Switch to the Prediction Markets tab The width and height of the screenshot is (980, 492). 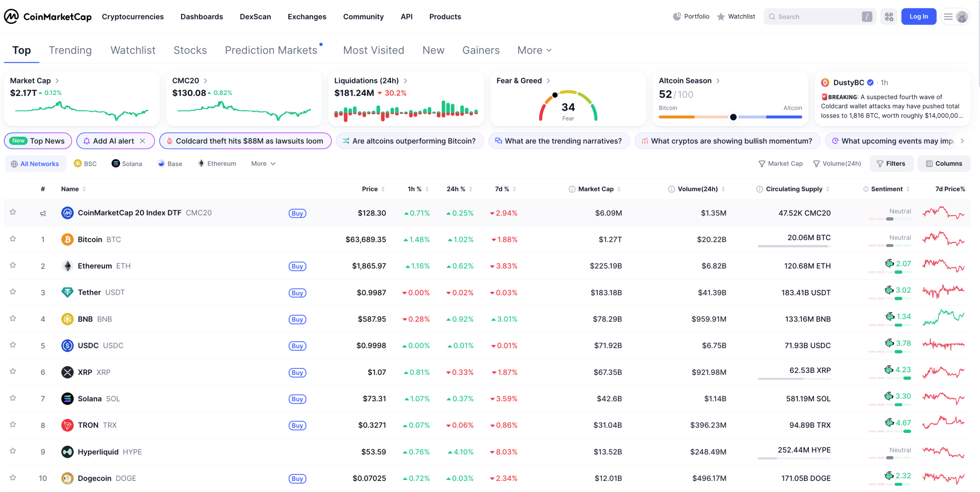point(271,50)
